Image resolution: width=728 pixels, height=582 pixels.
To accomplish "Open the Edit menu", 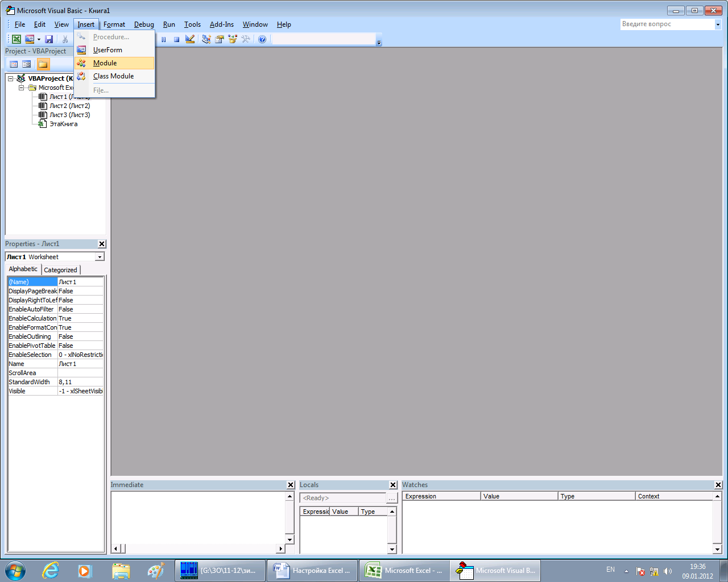I will point(40,24).
